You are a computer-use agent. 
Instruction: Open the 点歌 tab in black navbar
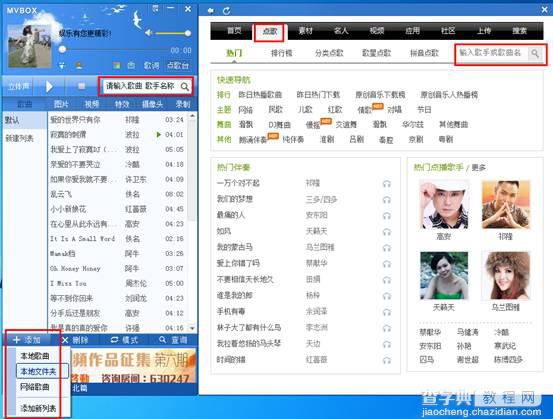point(270,31)
